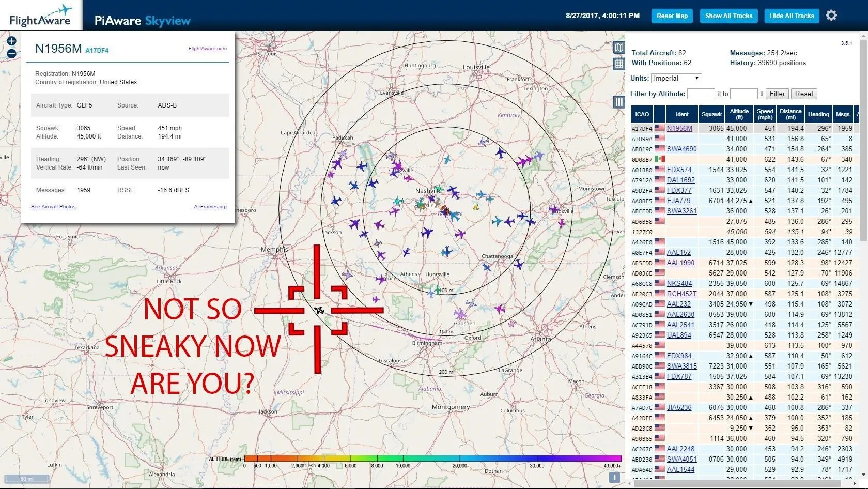Open AAL232 flight link
The image size is (868, 489).
(678, 304)
